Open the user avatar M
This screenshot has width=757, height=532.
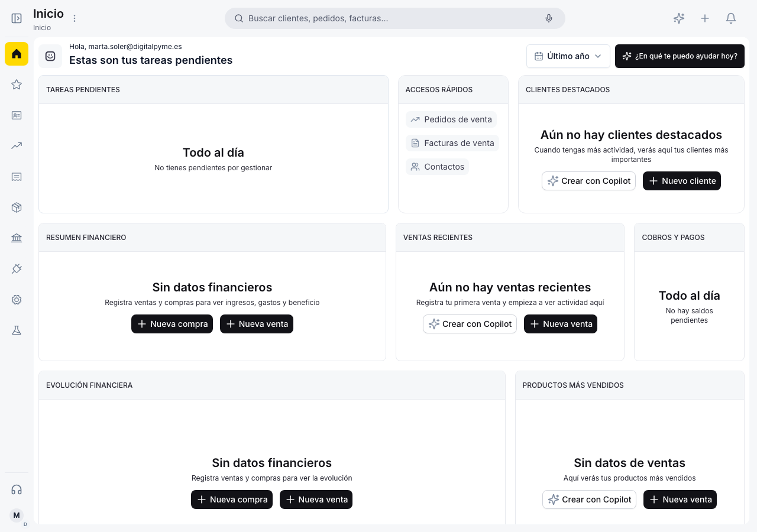pyautogui.click(x=17, y=515)
